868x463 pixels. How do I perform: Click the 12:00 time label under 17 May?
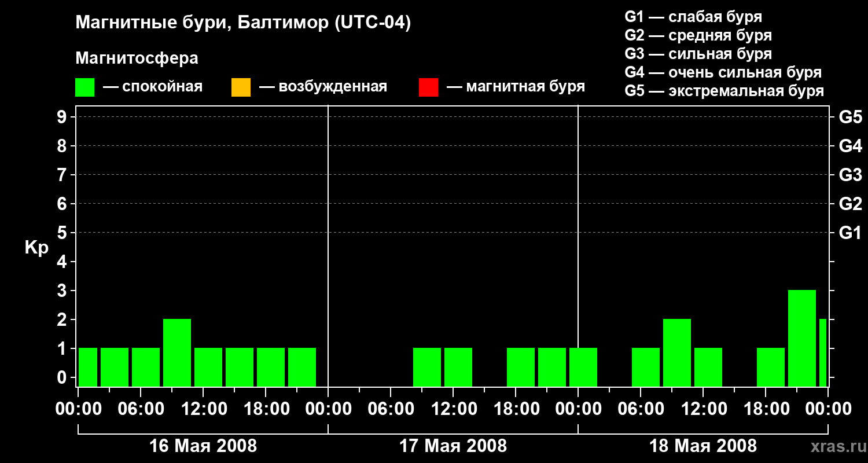point(453,409)
